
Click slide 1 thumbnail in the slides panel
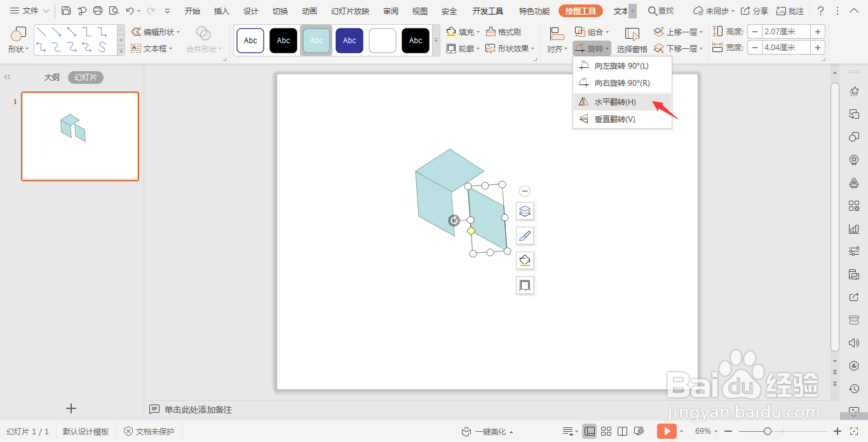click(x=79, y=136)
